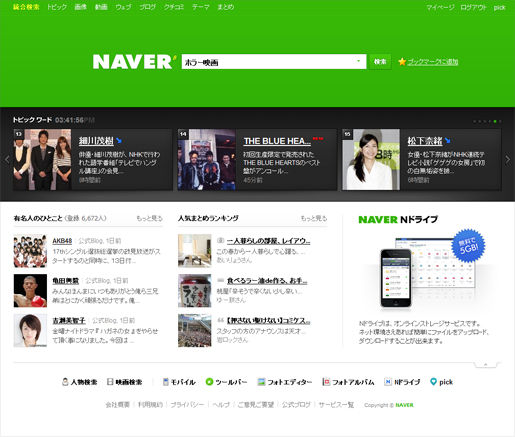Click もっと見る under 有名人のひとこと
515x437 pixels.
[x=149, y=218]
